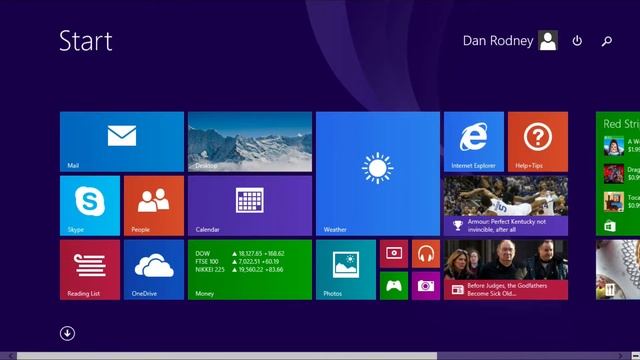
Task: Open the Food & Drink tile
Action: [618, 270]
